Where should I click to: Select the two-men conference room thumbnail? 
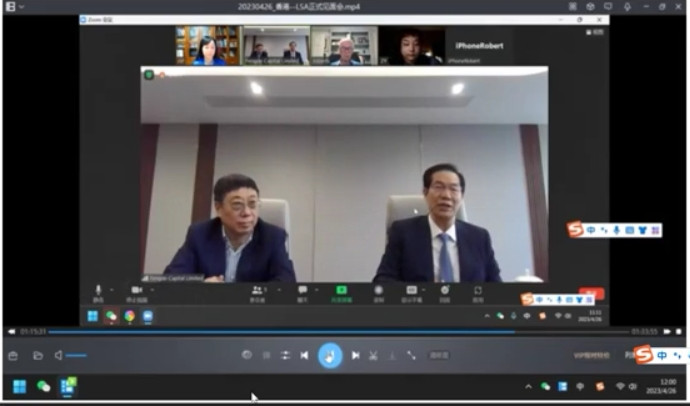pos(276,45)
